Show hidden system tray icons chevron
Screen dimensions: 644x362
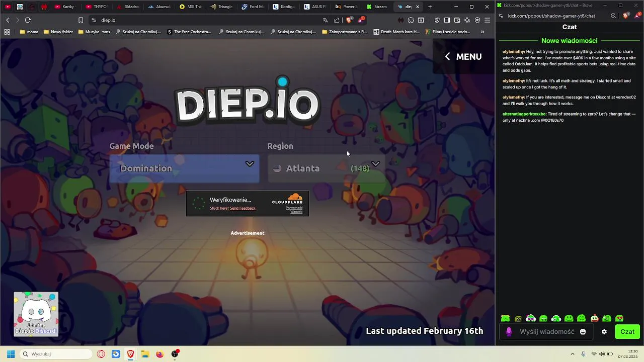(x=572, y=354)
